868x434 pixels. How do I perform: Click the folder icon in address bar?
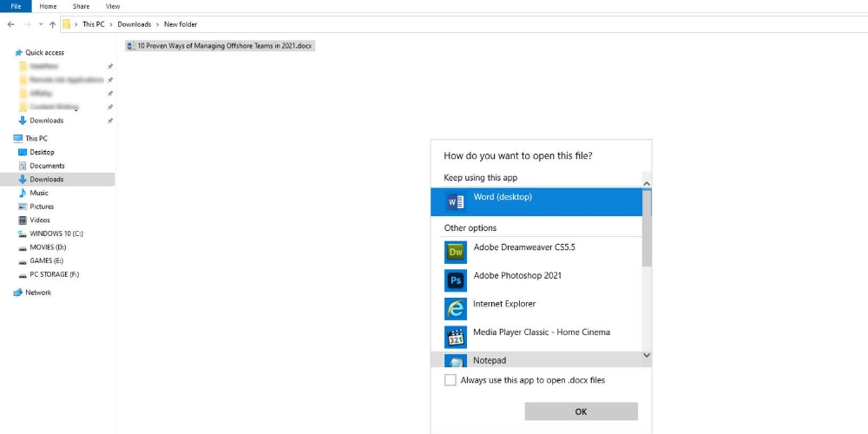[x=67, y=24]
